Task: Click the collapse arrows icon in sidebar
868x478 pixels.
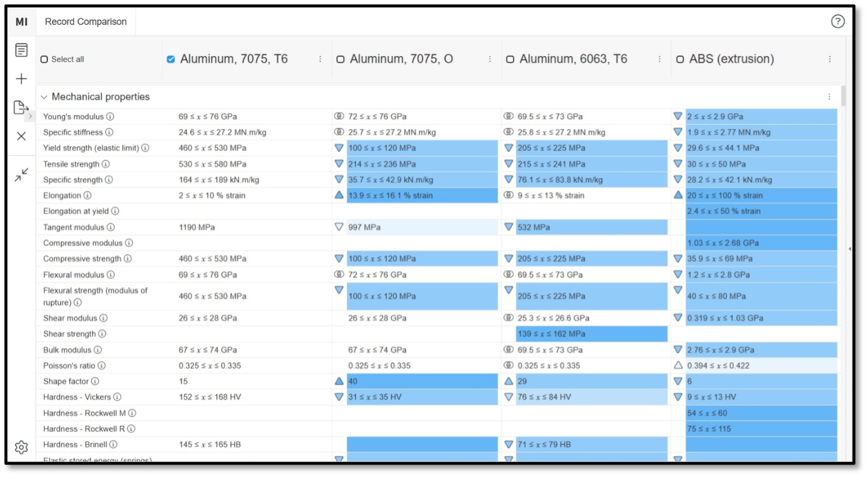Action: pyautogui.click(x=21, y=174)
